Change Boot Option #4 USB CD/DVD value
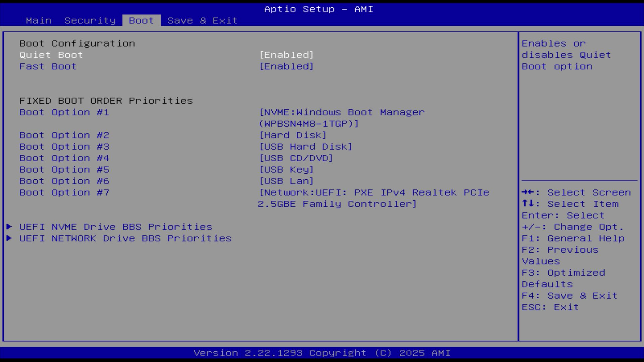The height and width of the screenshot is (362, 644). click(296, 158)
